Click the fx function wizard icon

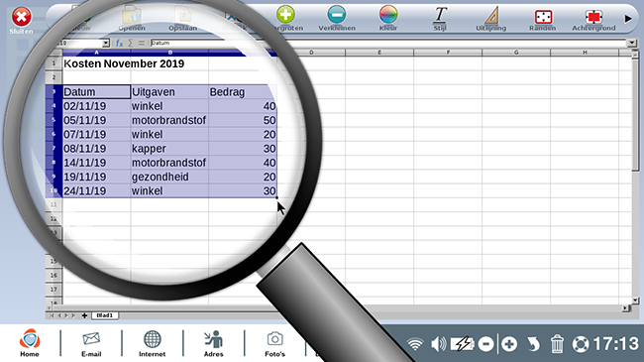pyautogui.click(x=119, y=43)
